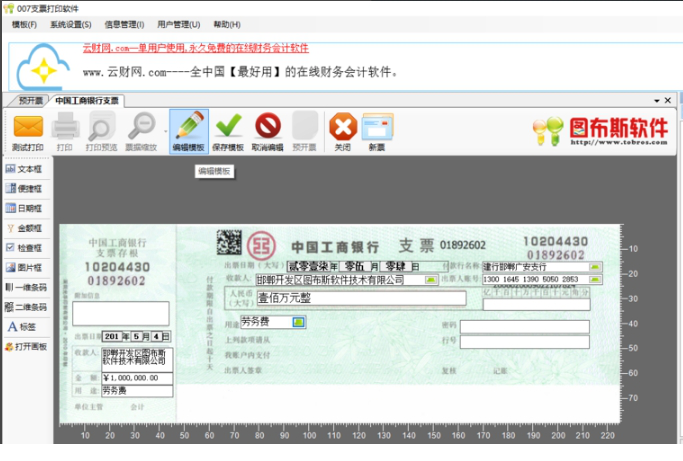Click 取消编辑 red cancel icon
Screen dimensions: 683x461
point(267,125)
